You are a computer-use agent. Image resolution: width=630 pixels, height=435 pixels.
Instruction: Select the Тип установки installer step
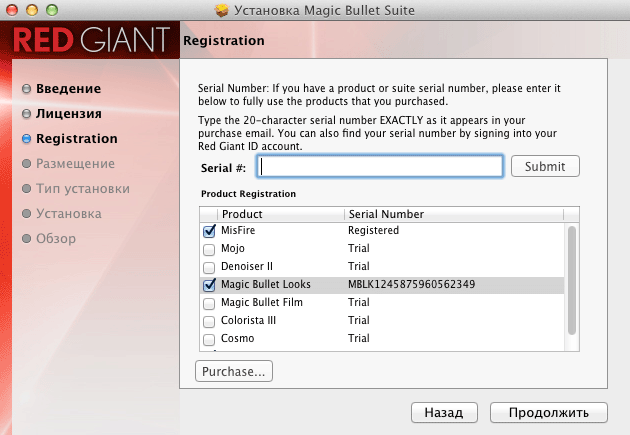(x=76, y=188)
